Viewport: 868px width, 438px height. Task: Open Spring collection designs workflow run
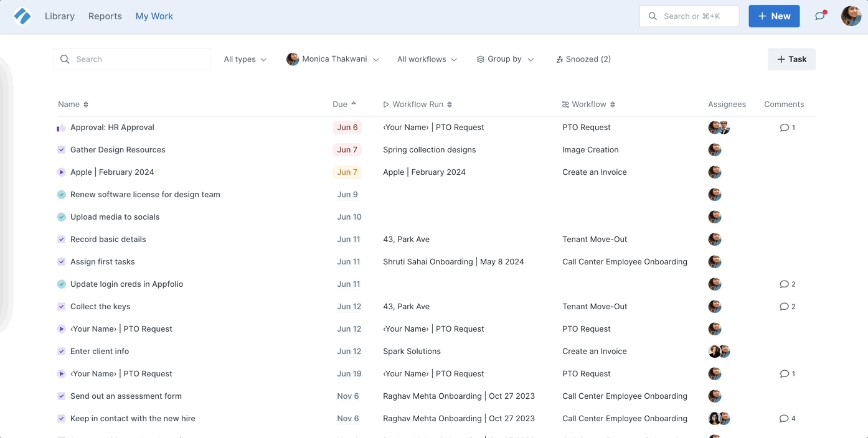coord(430,150)
